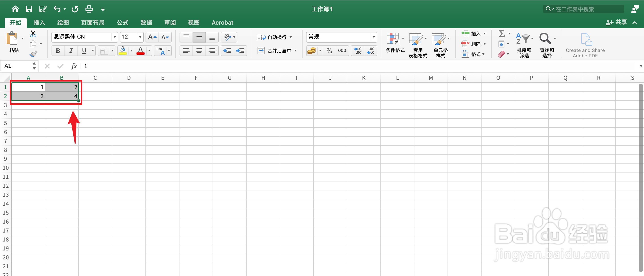Open the 格式 format dropdown
This screenshot has height=276, width=644.
pos(473,54)
